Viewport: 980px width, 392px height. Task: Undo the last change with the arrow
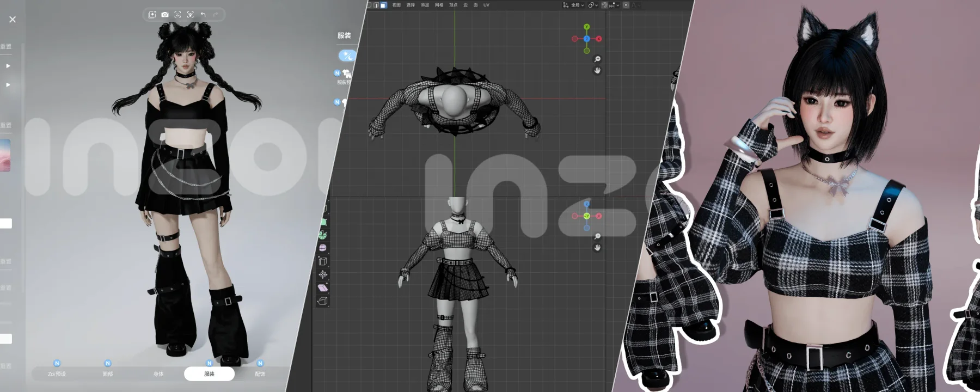pyautogui.click(x=203, y=15)
